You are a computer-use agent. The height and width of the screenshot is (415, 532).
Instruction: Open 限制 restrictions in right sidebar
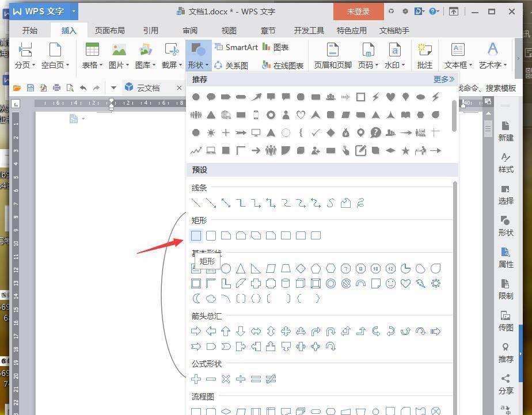pyautogui.click(x=506, y=289)
